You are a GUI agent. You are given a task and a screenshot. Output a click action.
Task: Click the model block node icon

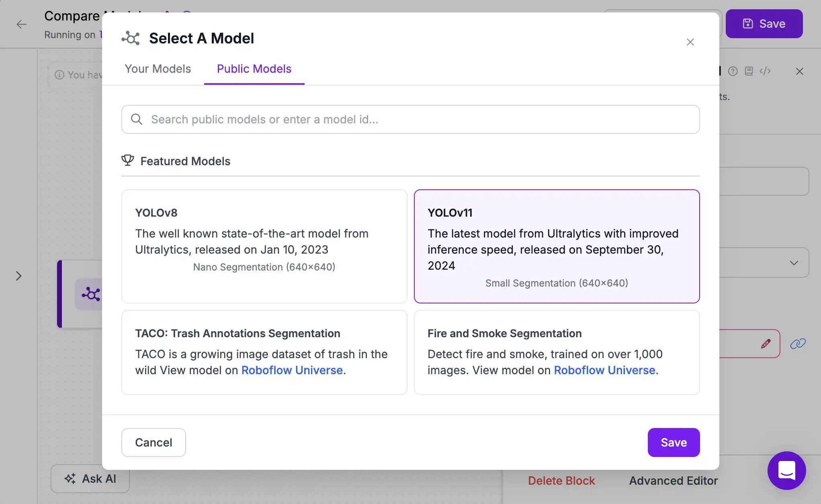tap(91, 294)
